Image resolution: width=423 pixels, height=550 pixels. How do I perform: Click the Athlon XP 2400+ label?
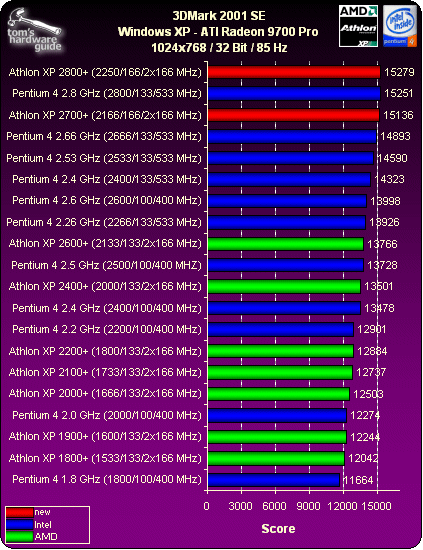(105, 286)
